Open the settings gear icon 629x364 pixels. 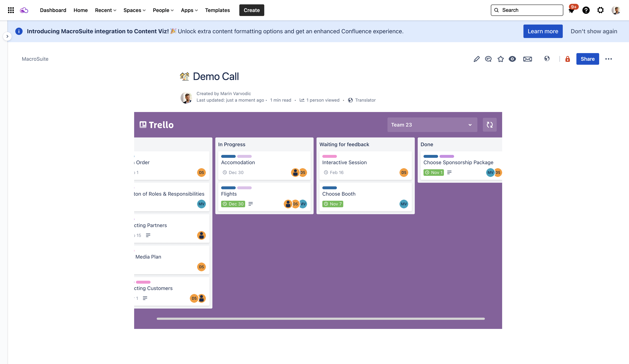click(600, 10)
